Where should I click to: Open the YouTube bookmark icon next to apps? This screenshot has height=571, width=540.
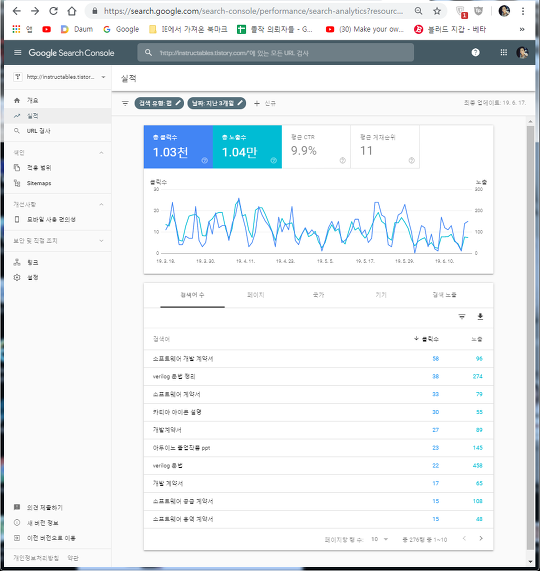46,29
